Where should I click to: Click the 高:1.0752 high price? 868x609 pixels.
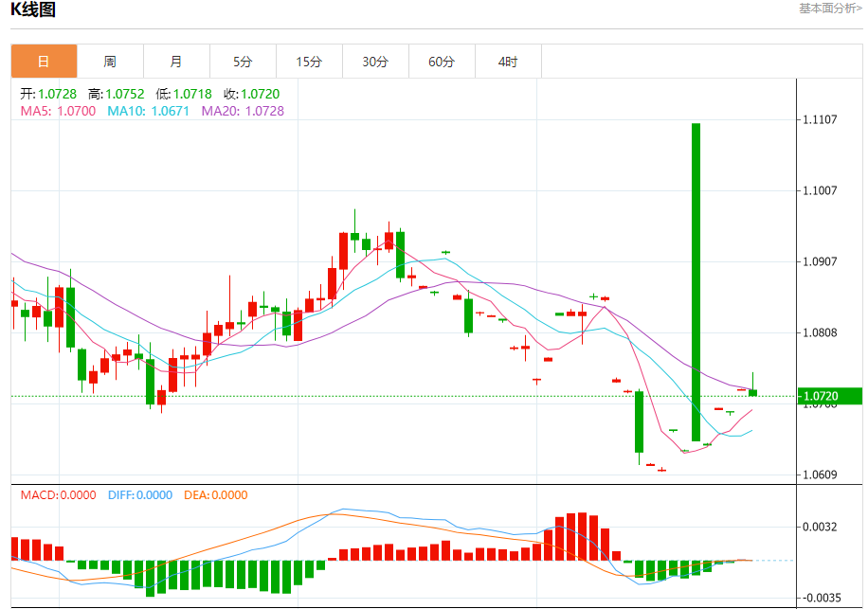pyautogui.click(x=117, y=94)
